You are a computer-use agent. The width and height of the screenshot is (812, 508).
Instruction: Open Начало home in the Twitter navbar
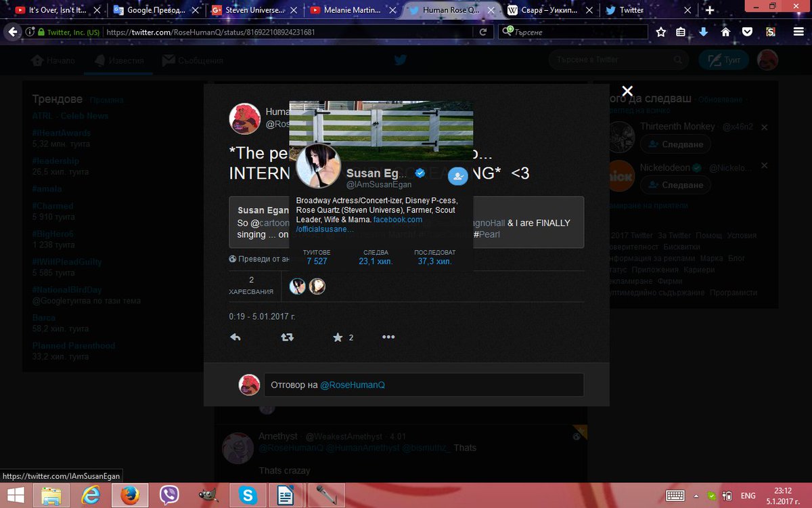pyautogui.click(x=54, y=60)
